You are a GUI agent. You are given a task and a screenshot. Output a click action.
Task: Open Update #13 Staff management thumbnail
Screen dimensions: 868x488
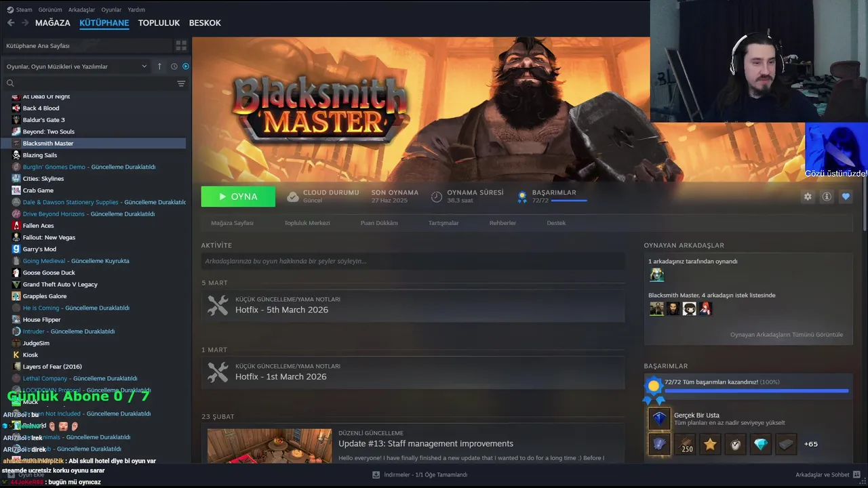pos(270,446)
